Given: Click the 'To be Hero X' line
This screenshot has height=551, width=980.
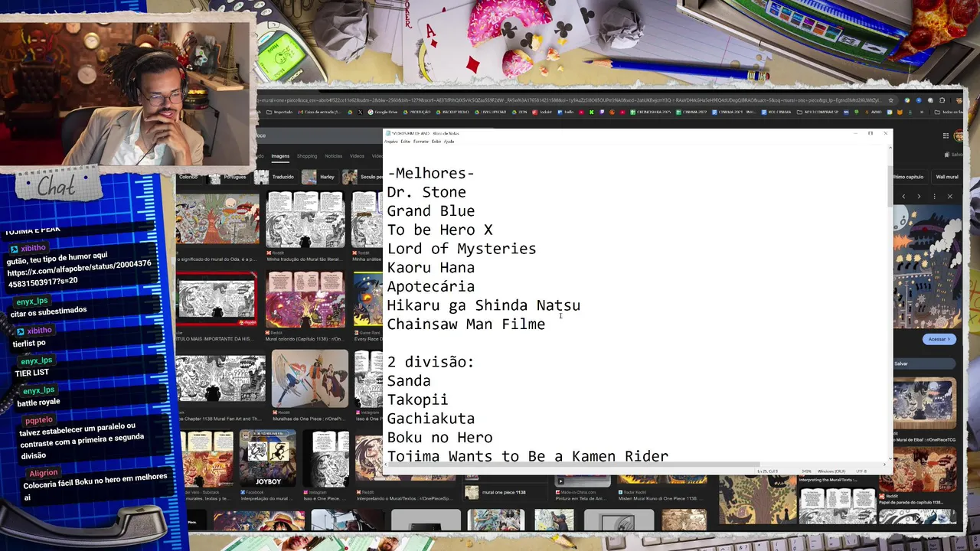Looking at the screenshot, I should tap(439, 230).
